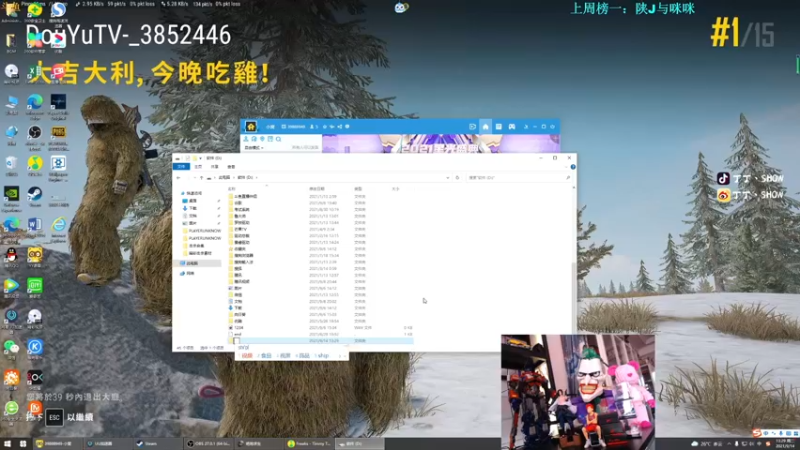Choose the first red IME candidate
This screenshot has width=800, height=450.
pos(246,356)
